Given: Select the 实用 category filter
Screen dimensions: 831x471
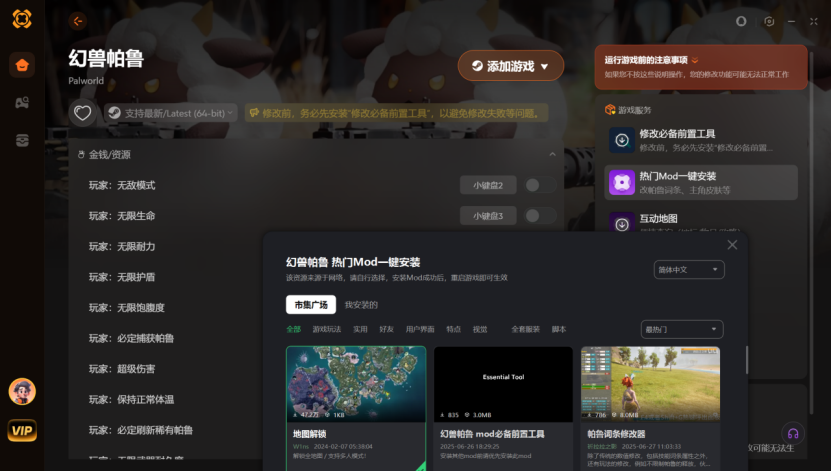Looking at the screenshot, I should [360, 330].
